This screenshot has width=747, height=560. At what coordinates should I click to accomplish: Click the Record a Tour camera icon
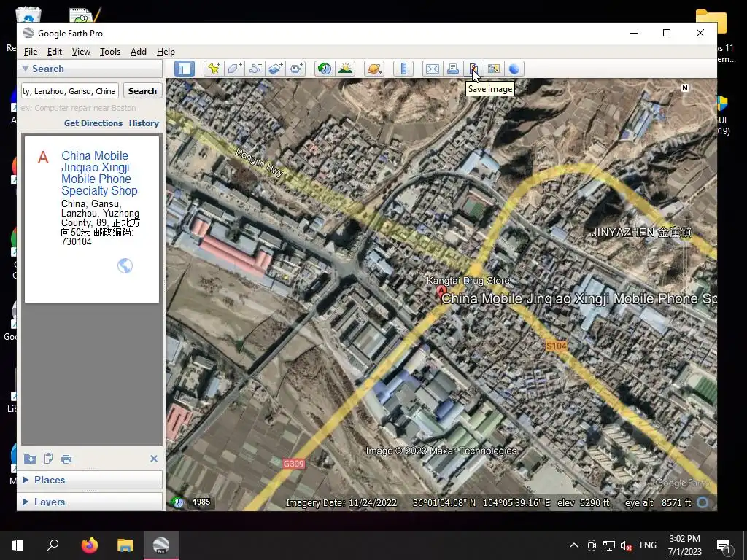(x=296, y=69)
